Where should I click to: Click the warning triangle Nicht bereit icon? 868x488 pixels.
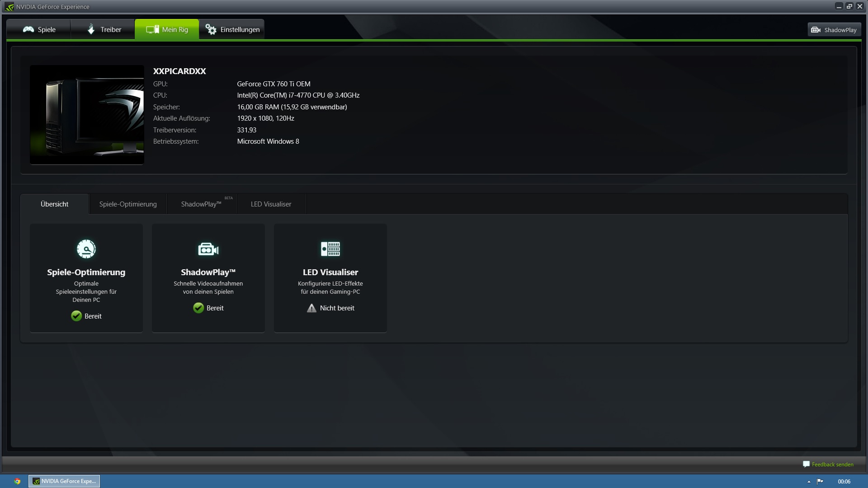[x=311, y=308]
